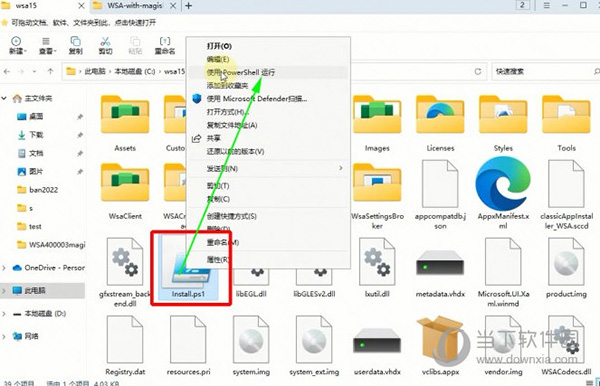The height and width of the screenshot is (386, 600).
Task: Select the system.img disc icon
Action: point(251,339)
